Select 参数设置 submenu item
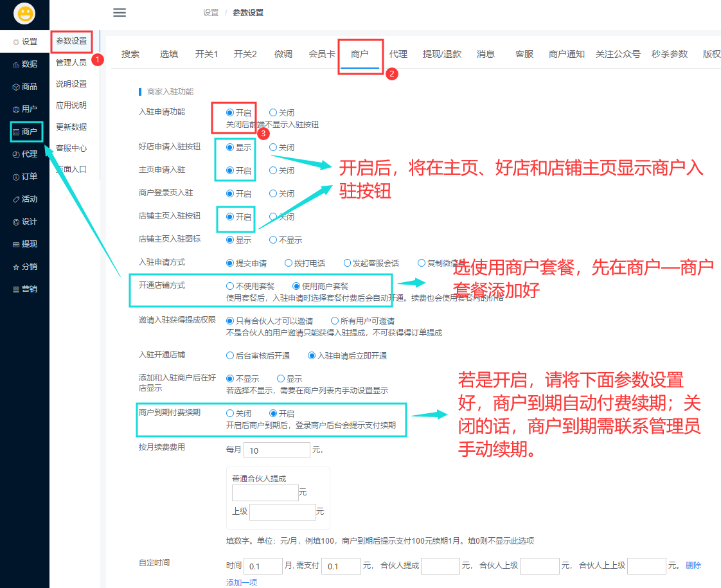The image size is (721, 588). click(x=71, y=41)
